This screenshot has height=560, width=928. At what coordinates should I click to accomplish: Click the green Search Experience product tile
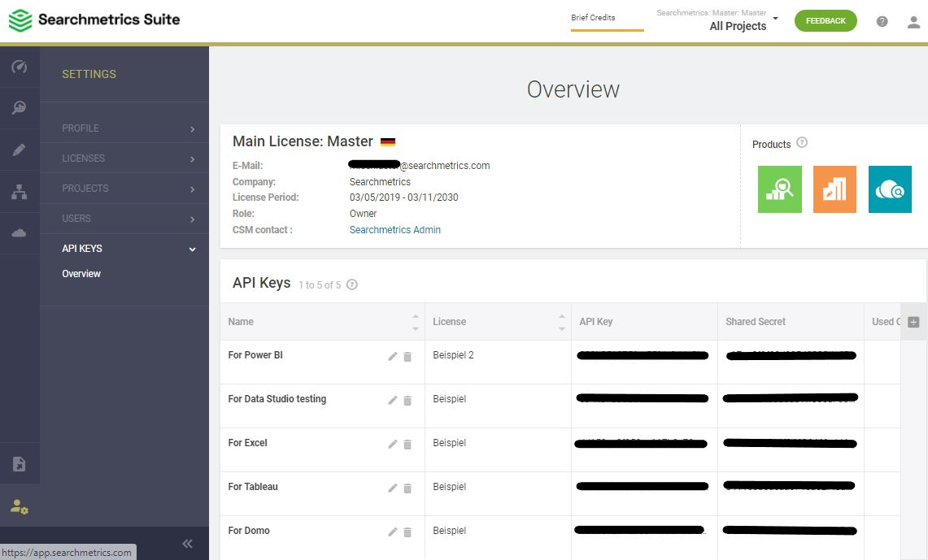779,189
